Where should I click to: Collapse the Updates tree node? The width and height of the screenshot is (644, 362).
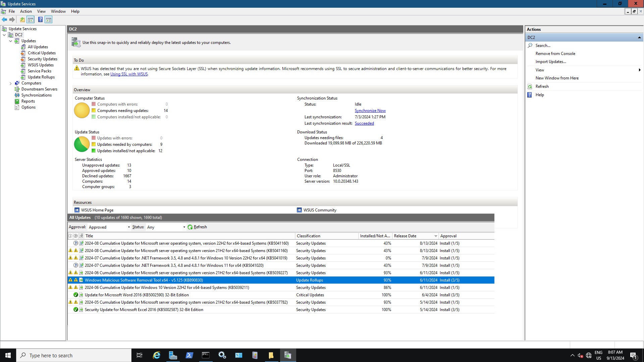click(x=10, y=41)
